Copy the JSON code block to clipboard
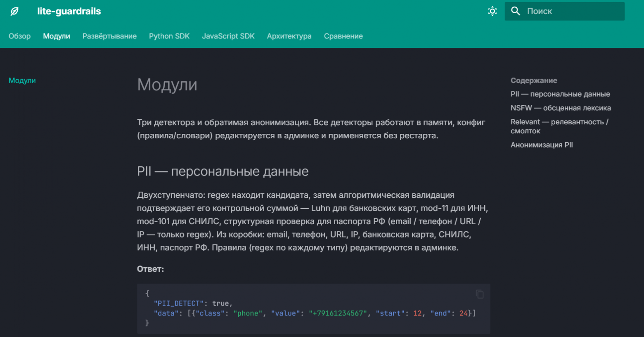This screenshot has height=337, width=644. tap(479, 294)
